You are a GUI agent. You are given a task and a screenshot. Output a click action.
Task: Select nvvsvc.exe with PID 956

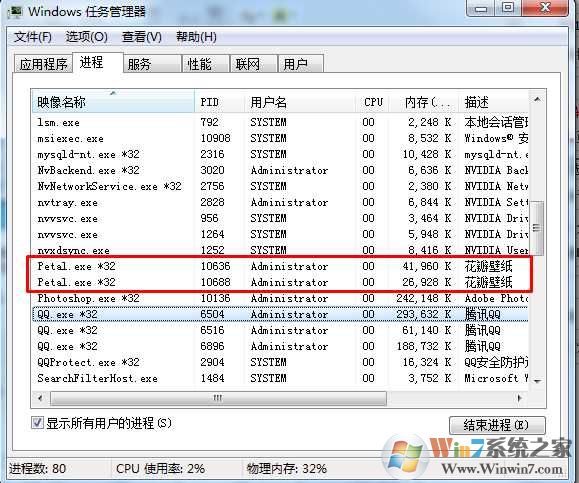pyautogui.click(x=280, y=218)
